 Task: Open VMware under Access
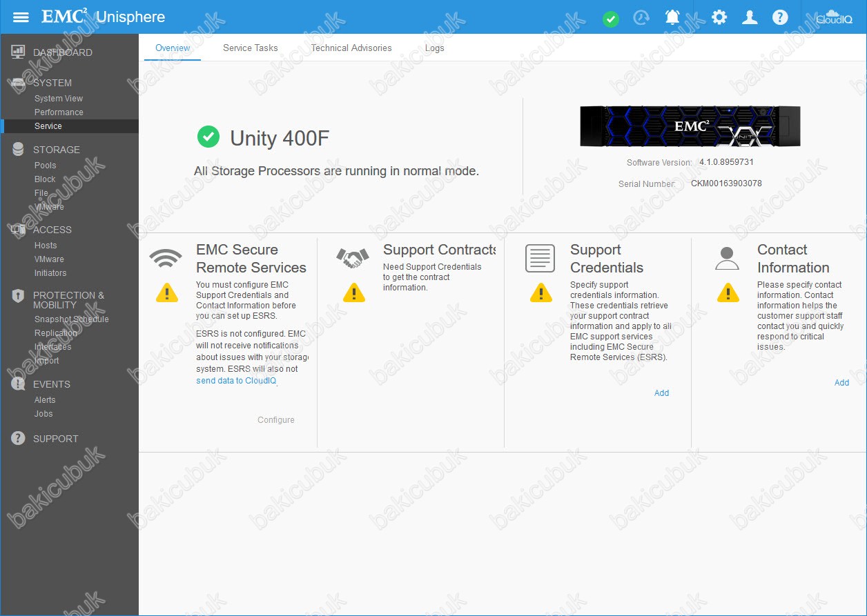[x=49, y=259]
